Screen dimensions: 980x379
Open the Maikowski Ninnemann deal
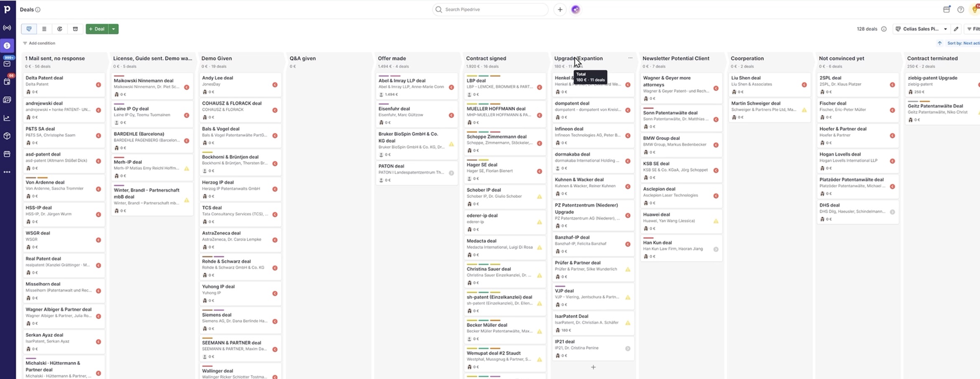click(x=152, y=86)
